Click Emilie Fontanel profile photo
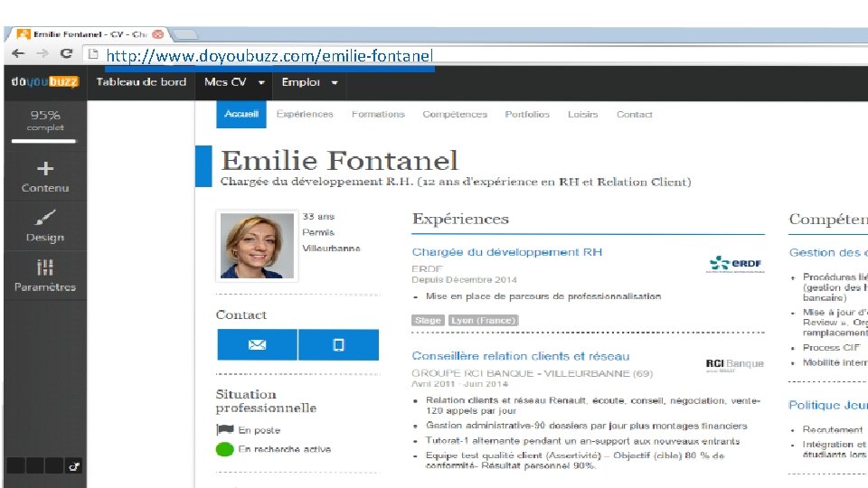The height and width of the screenshot is (488, 868). coord(257,246)
